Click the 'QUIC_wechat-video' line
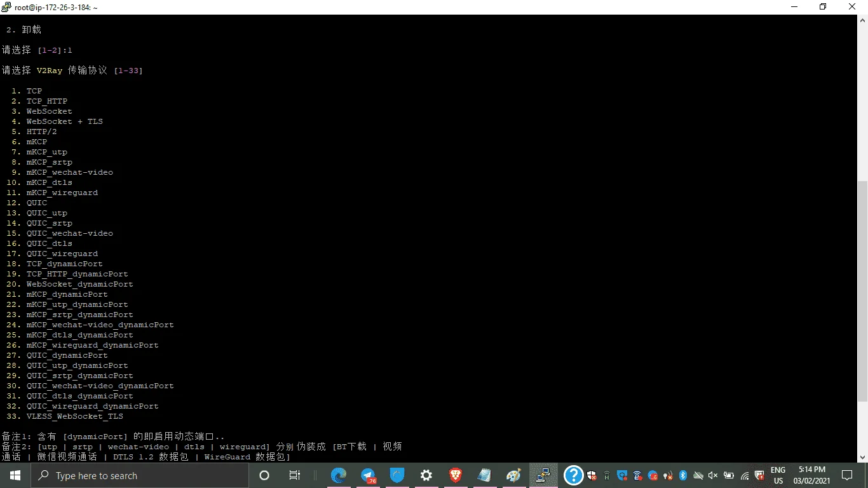868x488 pixels. pos(70,233)
